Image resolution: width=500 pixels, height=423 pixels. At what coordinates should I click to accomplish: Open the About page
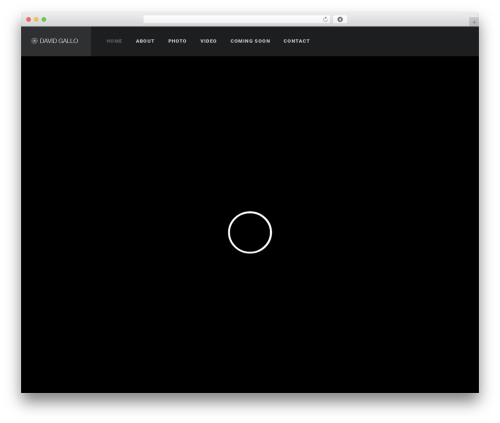click(145, 41)
